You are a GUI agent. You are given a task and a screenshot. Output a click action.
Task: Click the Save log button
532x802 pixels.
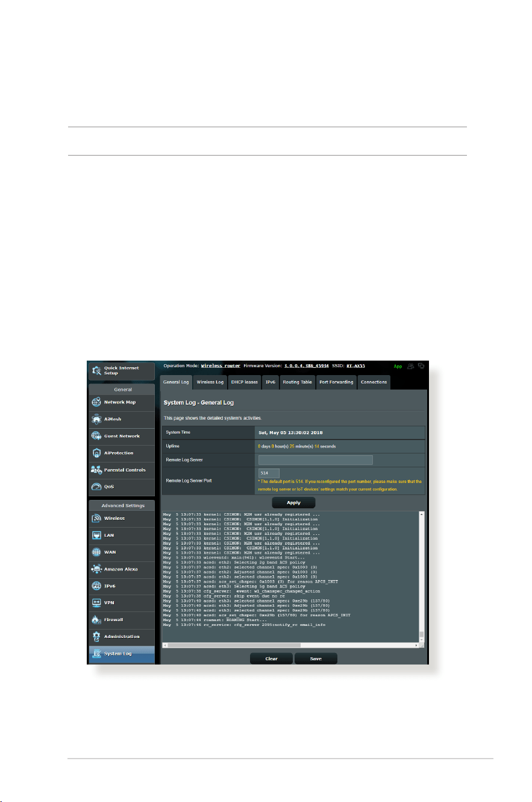[316, 658]
